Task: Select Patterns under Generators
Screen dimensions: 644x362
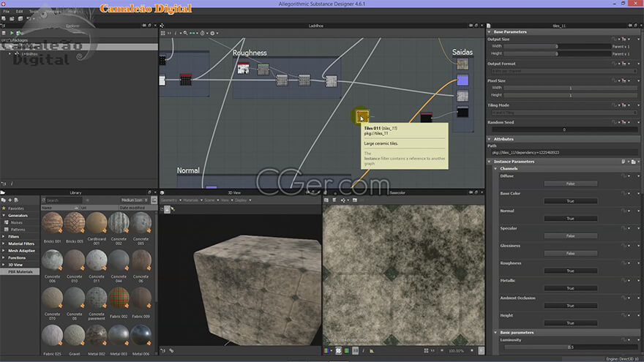Action: pyautogui.click(x=18, y=230)
